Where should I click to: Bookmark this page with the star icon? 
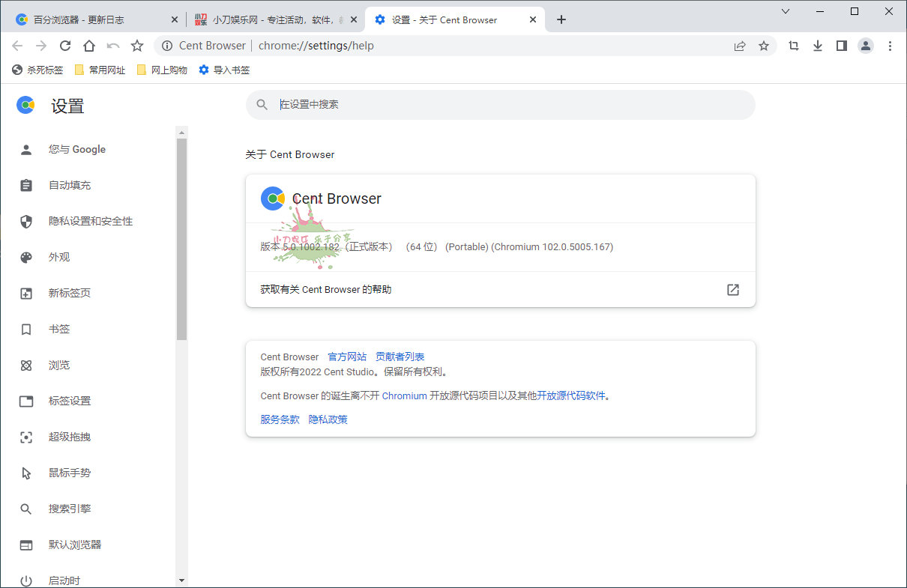point(764,46)
